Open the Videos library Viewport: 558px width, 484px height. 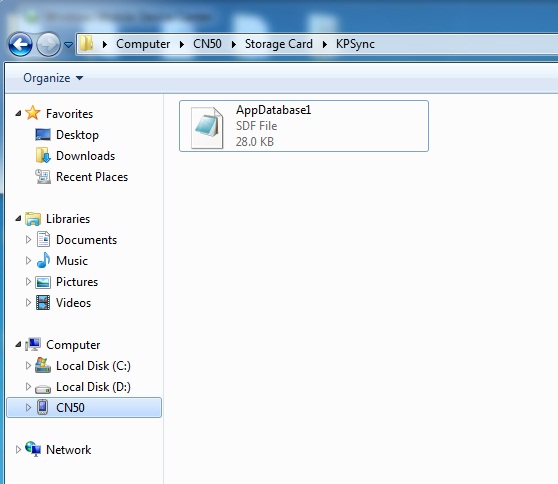coord(73,303)
